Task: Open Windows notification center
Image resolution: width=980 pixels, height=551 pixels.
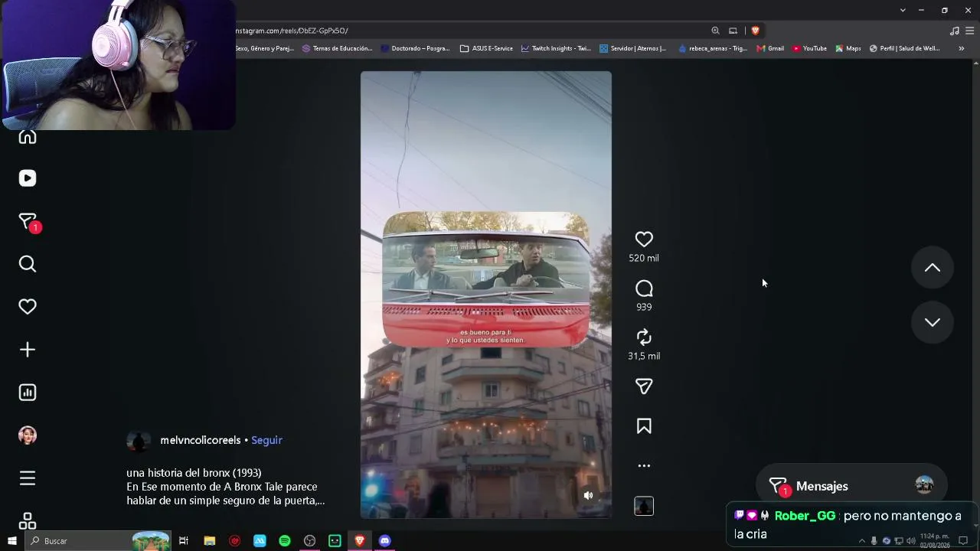Action: [964, 541]
